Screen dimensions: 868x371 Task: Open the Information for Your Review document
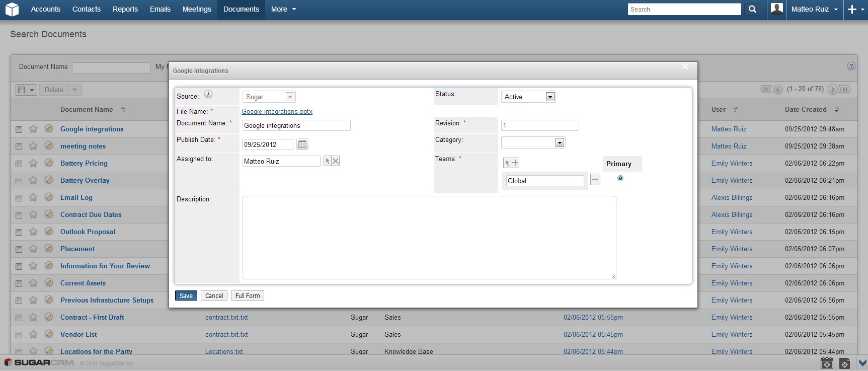tap(105, 266)
